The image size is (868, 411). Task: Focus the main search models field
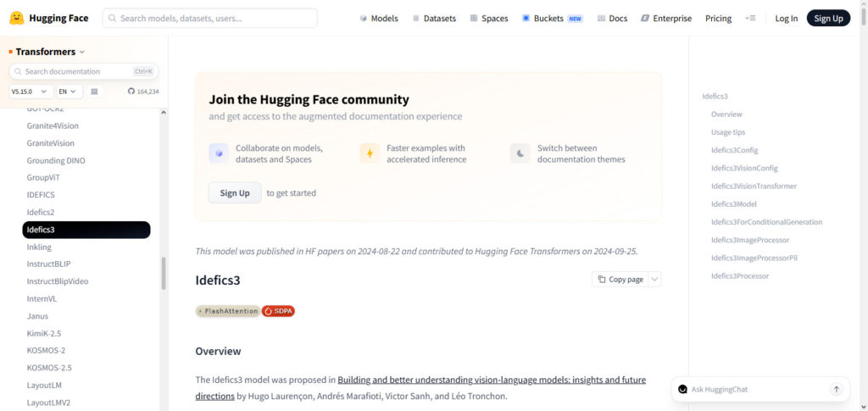pyautogui.click(x=210, y=19)
